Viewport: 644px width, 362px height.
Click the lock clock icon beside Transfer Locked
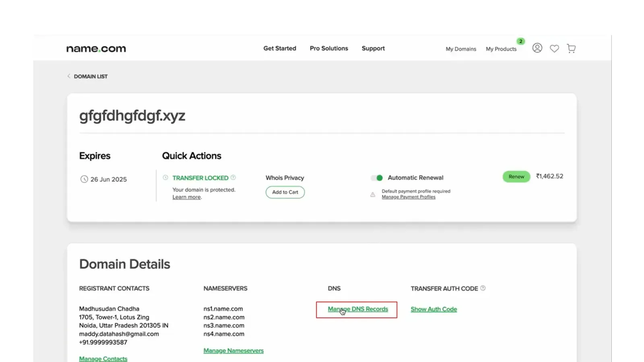pyautogui.click(x=165, y=177)
